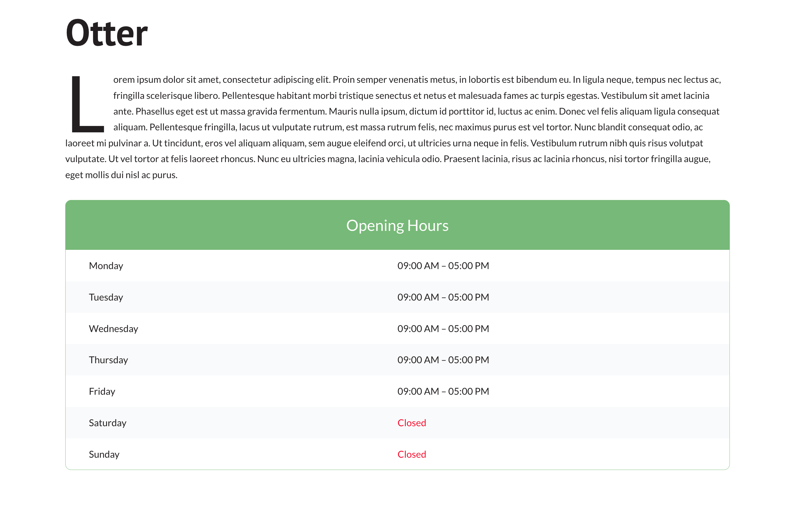Image resolution: width=812 pixels, height=516 pixels.
Task: Select the Thursday row label
Action: pos(108,360)
